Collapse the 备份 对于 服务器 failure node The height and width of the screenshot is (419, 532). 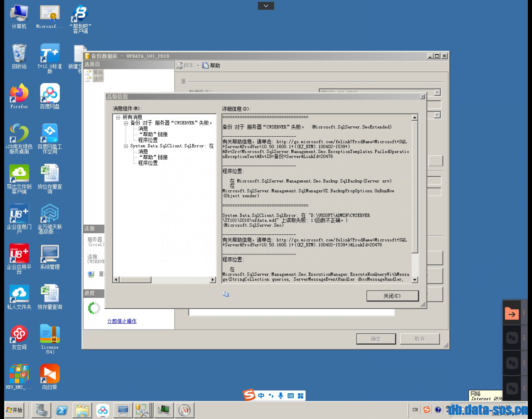click(127, 122)
